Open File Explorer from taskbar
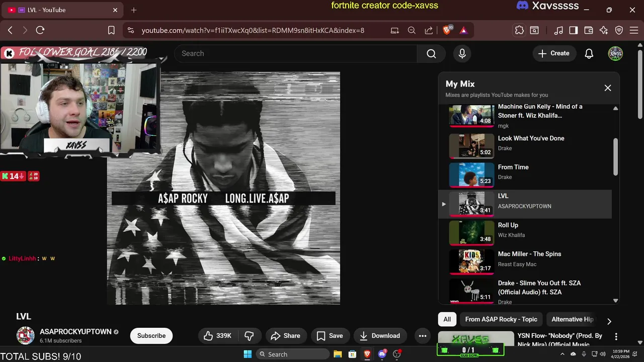 coord(338,354)
